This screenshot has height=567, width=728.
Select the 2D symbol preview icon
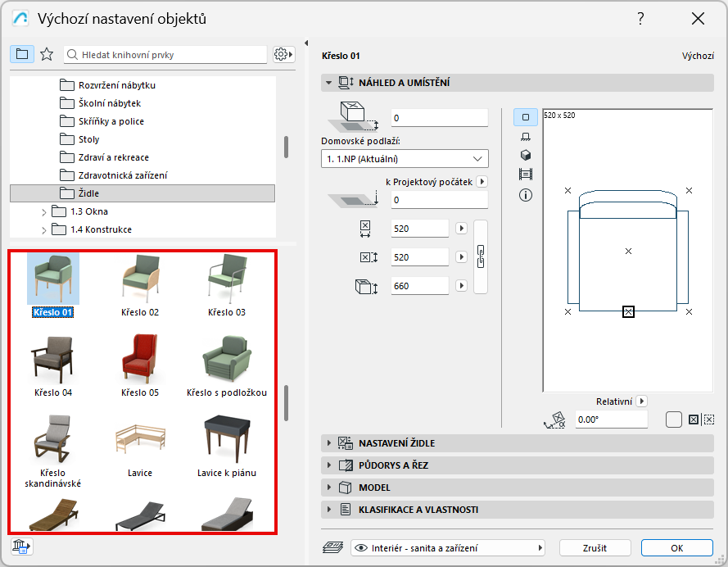pyautogui.click(x=526, y=117)
